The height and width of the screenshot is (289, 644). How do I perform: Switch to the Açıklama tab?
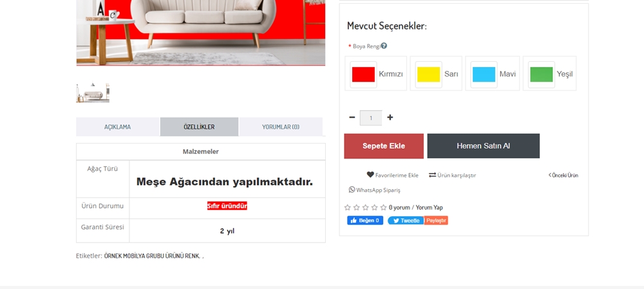point(117,127)
